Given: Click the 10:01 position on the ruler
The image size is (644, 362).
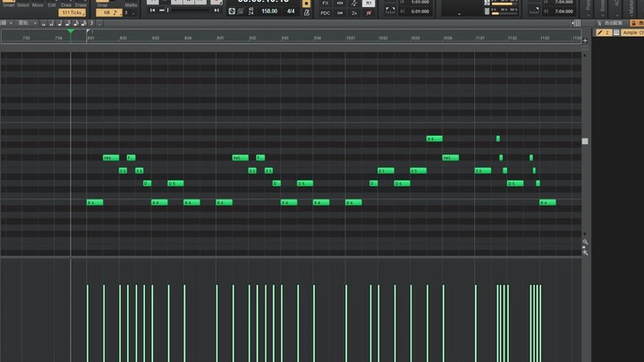Looking at the screenshot, I should click(x=351, y=38).
